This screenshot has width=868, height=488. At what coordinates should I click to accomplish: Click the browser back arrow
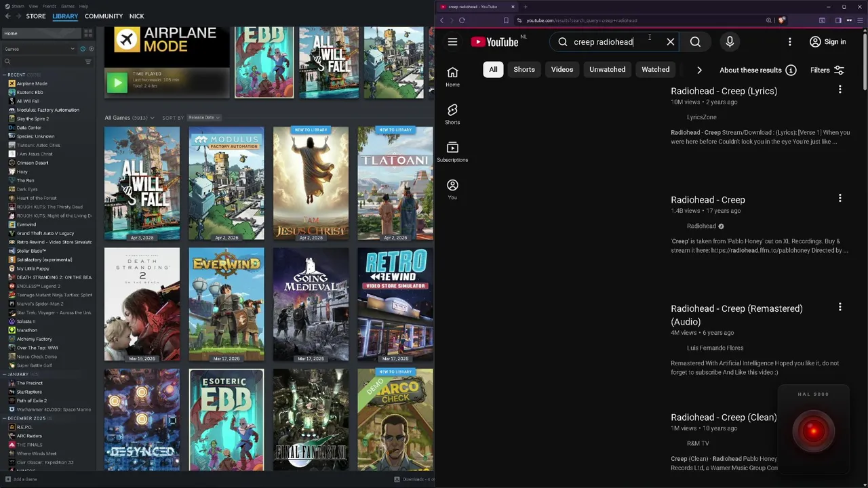[441, 20]
